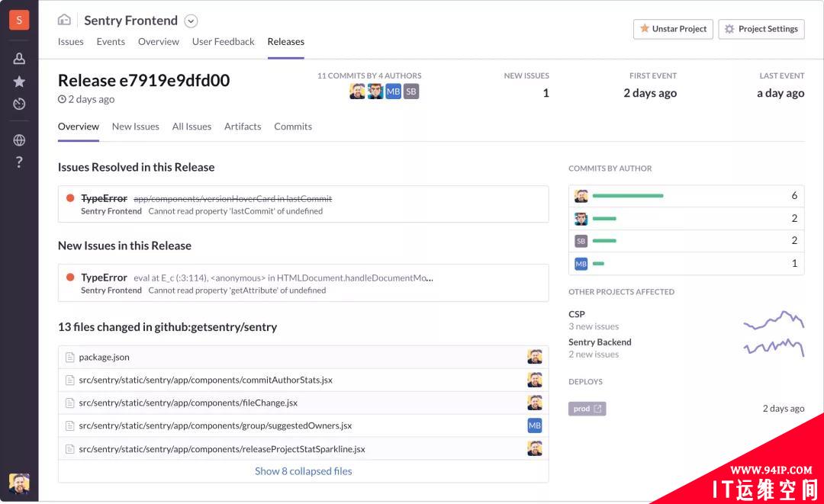Show 8 collapsed files
Image resolution: width=824 pixels, height=504 pixels.
pyautogui.click(x=303, y=471)
